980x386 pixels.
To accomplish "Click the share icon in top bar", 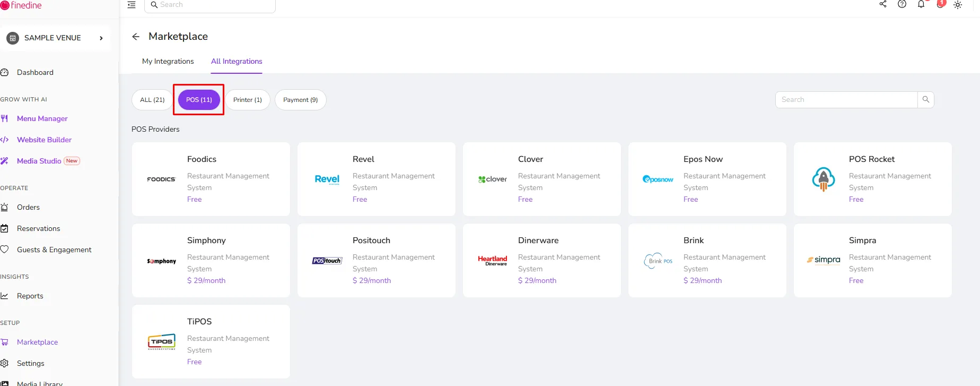I will [883, 4].
